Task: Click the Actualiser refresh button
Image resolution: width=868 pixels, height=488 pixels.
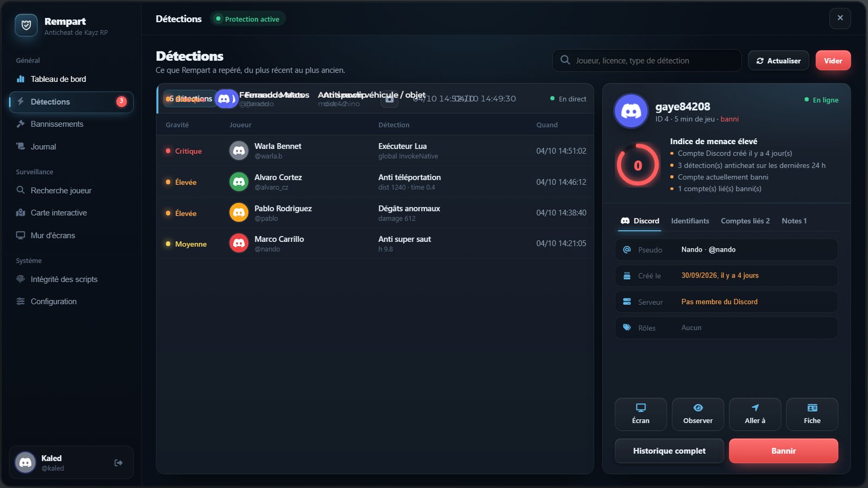Action: tap(778, 61)
